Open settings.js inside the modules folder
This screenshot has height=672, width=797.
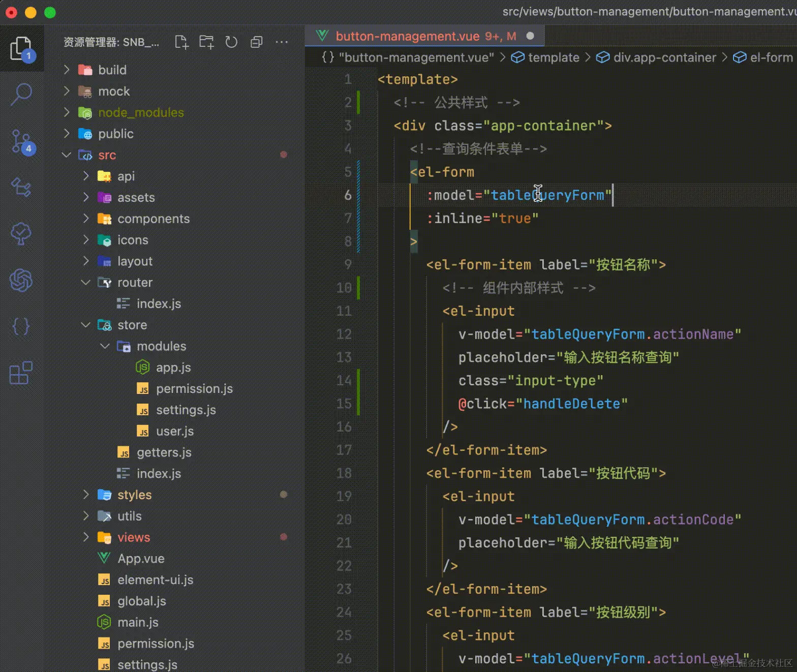[x=186, y=410]
